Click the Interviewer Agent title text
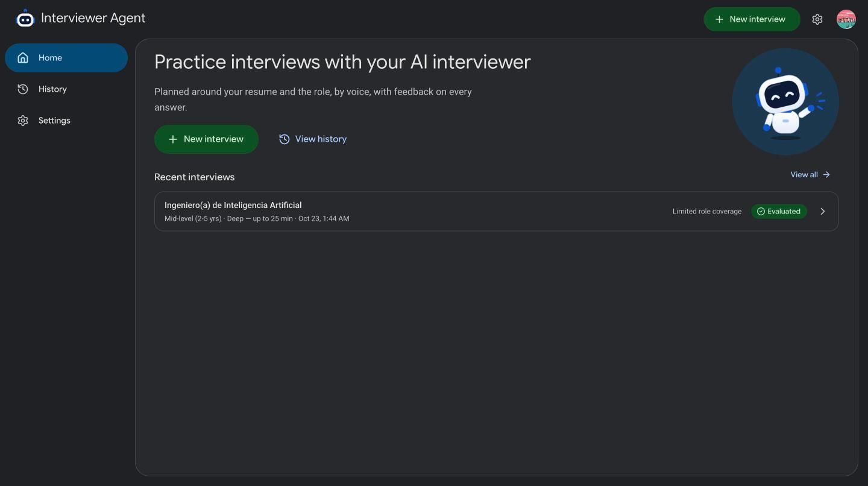 [x=93, y=18]
